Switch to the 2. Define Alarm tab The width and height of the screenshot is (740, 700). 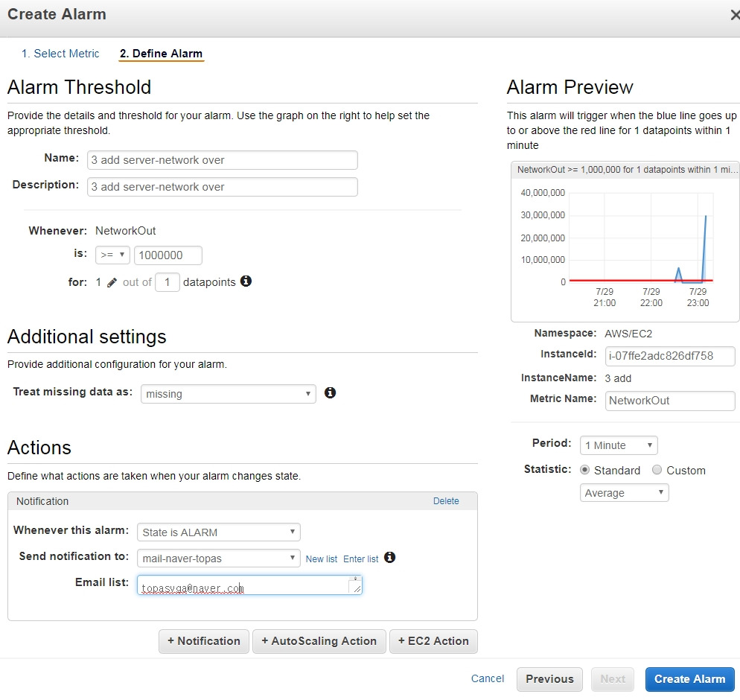pyautogui.click(x=161, y=54)
